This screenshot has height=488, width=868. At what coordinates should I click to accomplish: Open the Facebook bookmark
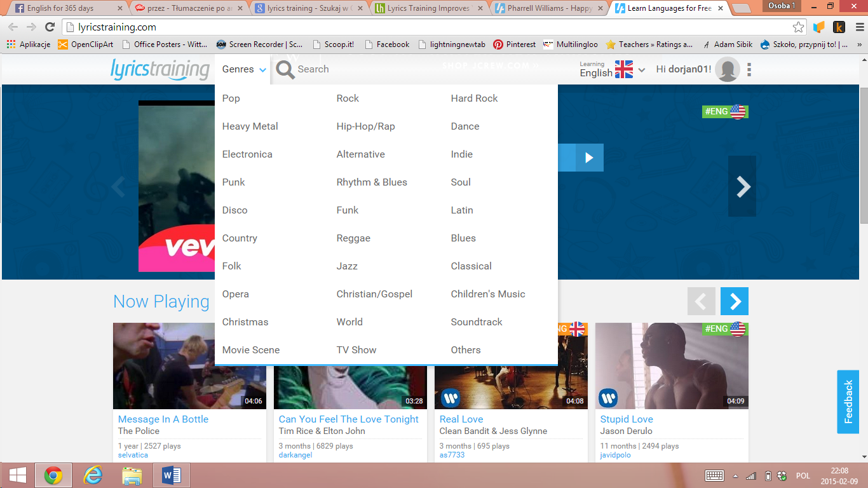pyautogui.click(x=386, y=44)
